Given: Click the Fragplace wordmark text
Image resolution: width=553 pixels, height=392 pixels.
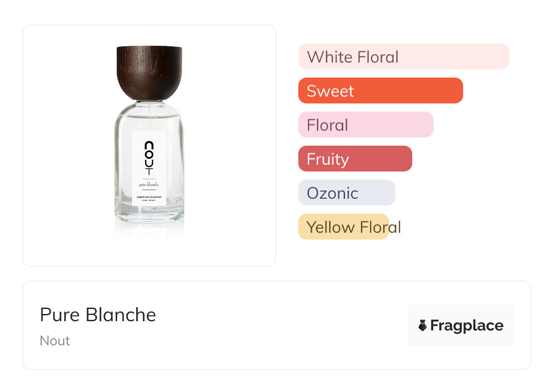Looking at the screenshot, I should coord(467,325).
